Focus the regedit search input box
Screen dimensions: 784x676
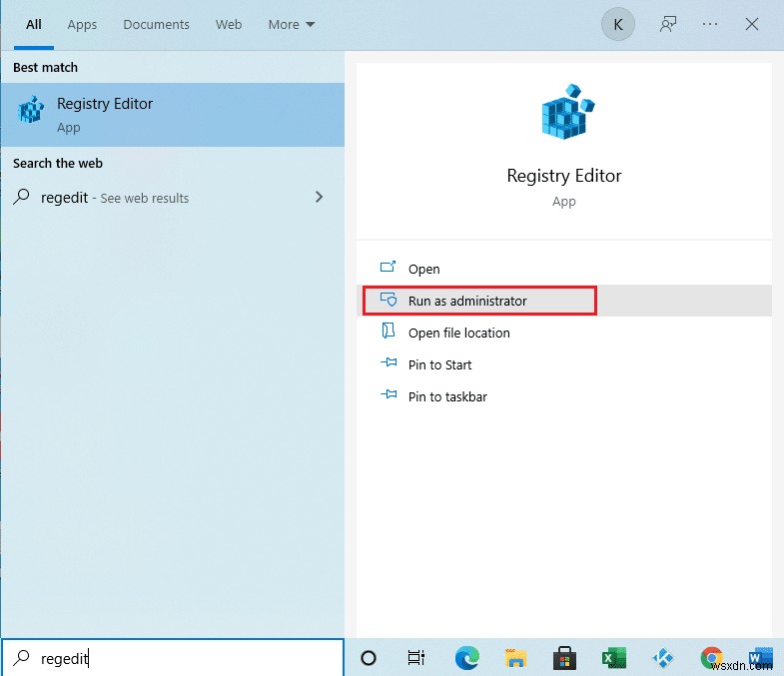tap(173, 658)
